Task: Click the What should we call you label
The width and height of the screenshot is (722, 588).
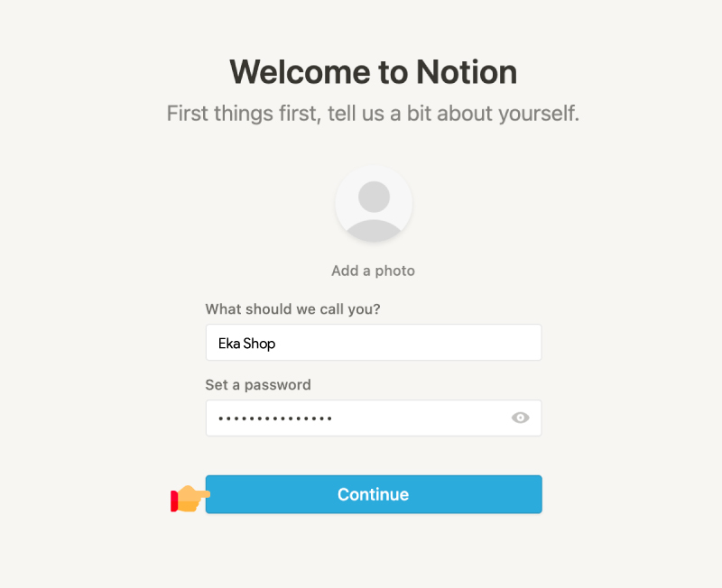Action: click(x=292, y=309)
